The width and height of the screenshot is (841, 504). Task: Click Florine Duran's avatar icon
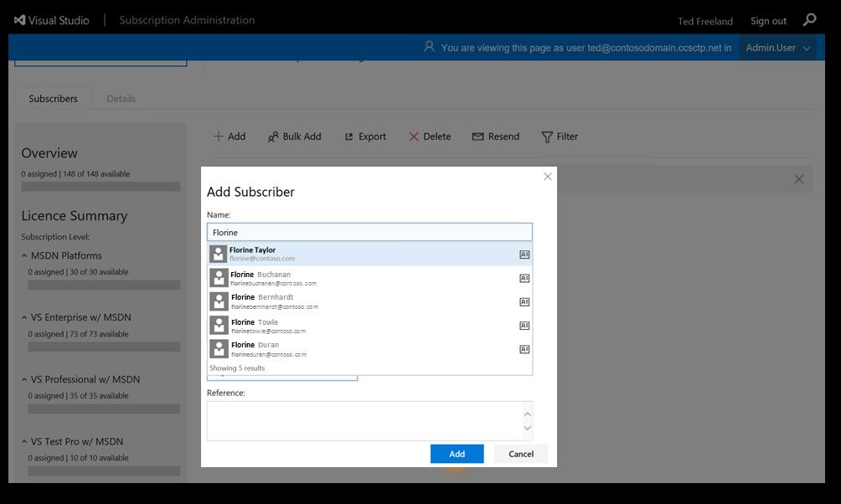pos(219,348)
